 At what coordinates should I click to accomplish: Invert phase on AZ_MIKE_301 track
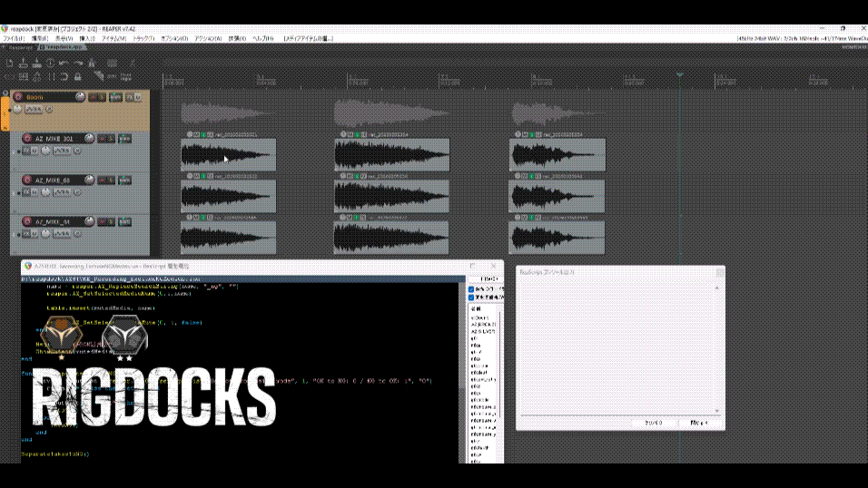77,151
